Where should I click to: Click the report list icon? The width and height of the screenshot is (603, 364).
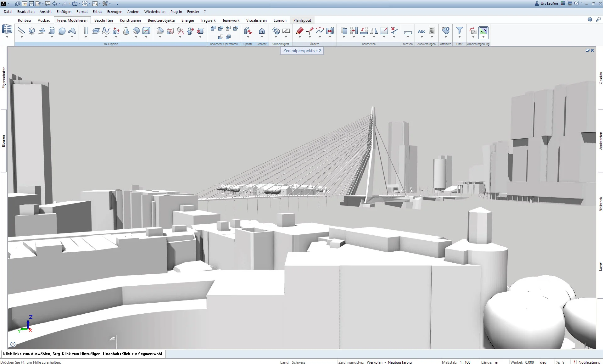(x=432, y=31)
